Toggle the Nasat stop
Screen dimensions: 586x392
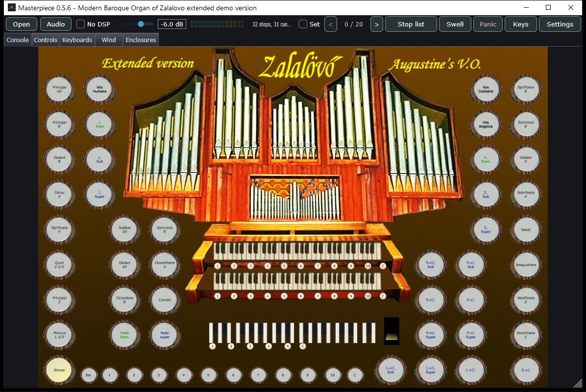pyautogui.click(x=526, y=230)
